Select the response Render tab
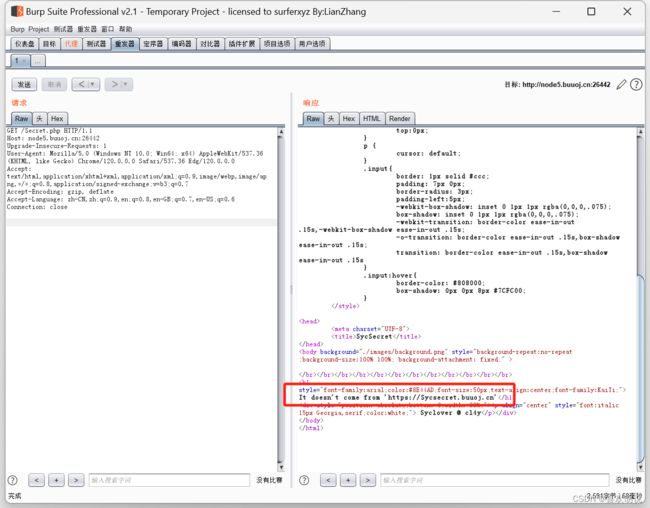Screen dimensions: 650x508 pyautogui.click(x=400, y=119)
